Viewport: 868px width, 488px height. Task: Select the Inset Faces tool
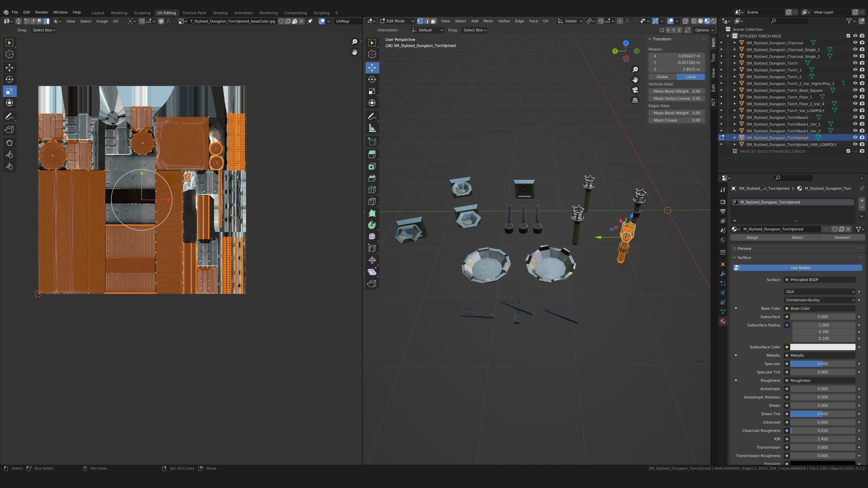click(372, 166)
